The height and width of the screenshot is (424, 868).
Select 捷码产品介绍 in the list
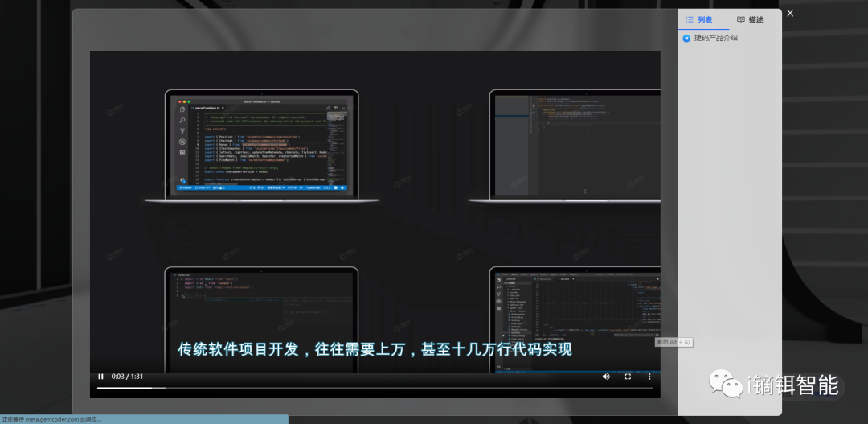(716, 38)
